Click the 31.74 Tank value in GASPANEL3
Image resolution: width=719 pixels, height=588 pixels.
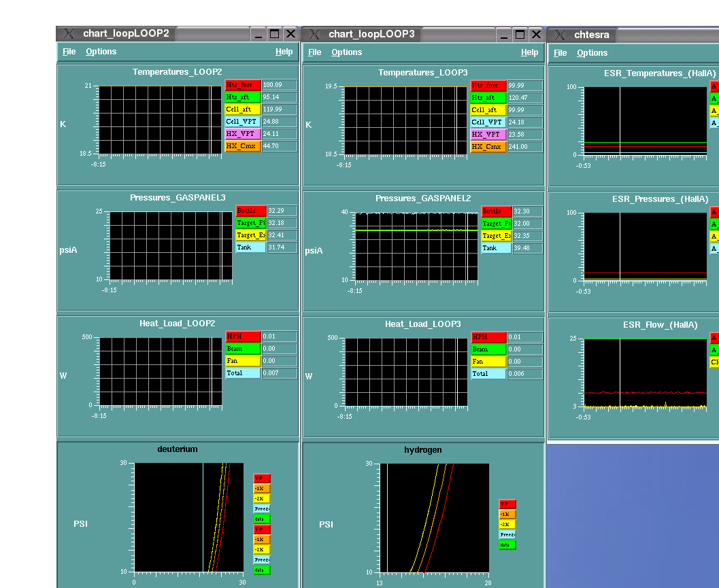(282, 247)
